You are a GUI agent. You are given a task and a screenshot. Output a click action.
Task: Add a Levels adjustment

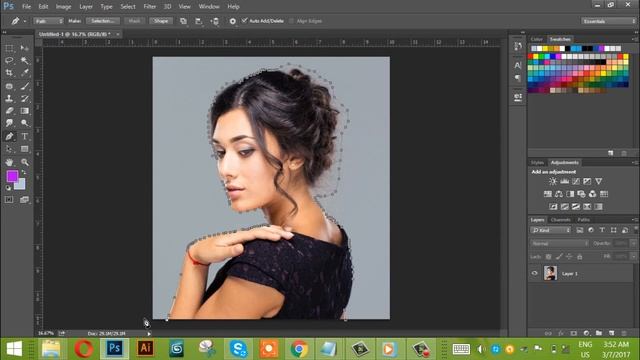[564, 181]
